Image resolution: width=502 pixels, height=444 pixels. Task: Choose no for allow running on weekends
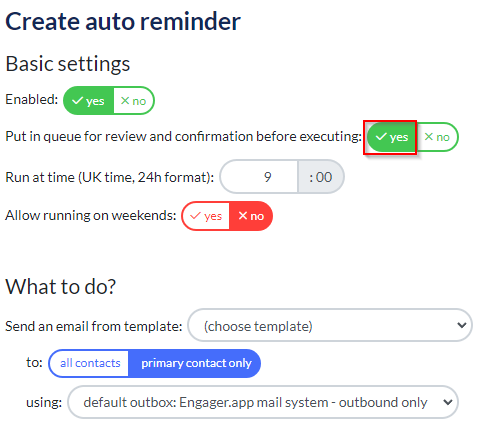(251, 216)
